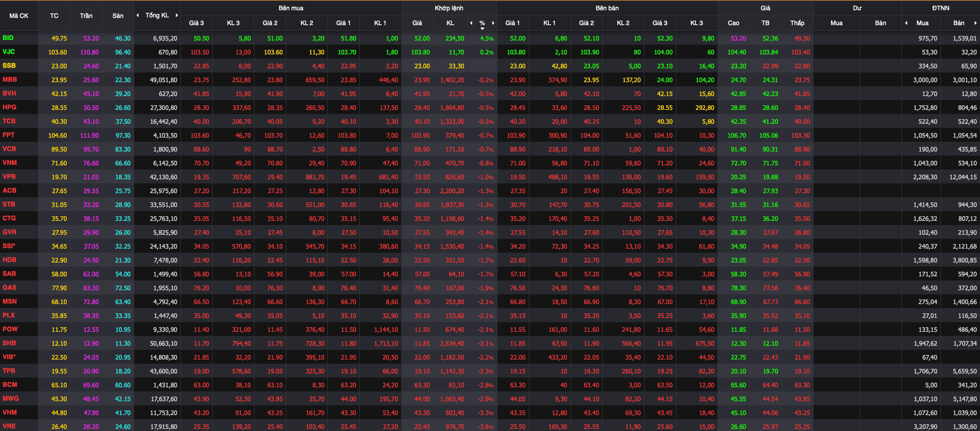The width and height of the screenshot is (980, 431).
Task: Select GAS ticker row
Action: (9, 288)
